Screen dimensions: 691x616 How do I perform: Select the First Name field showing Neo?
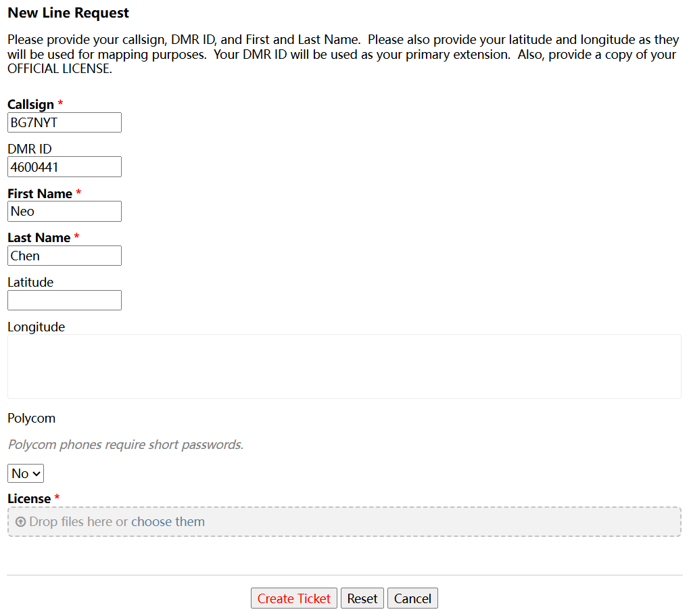pos(64,212)
